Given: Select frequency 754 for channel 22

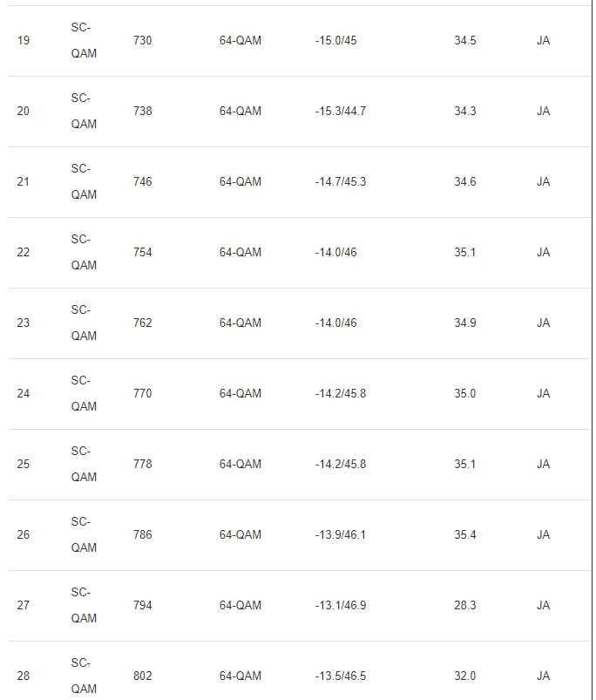Looking at the screenshot, I should pos(142,253).
